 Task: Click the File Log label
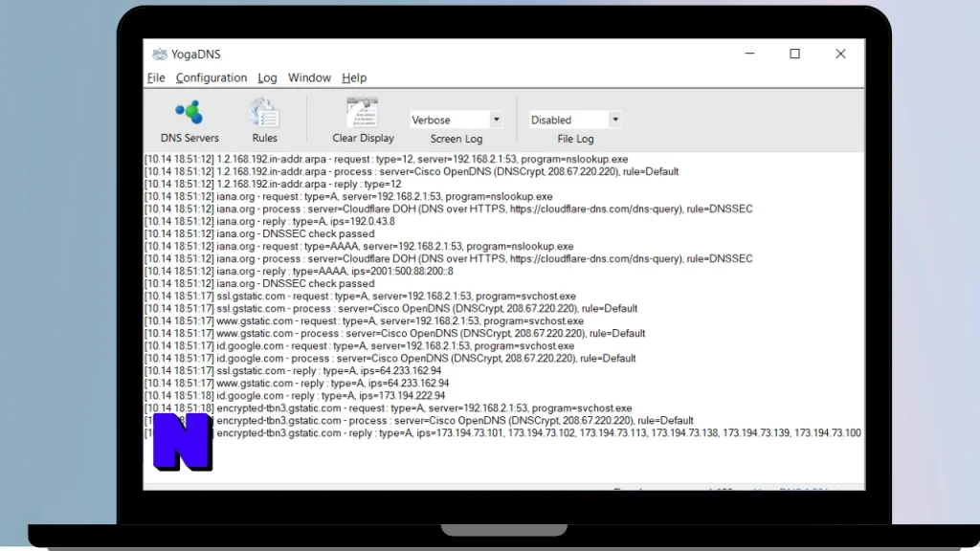(575, 139)
